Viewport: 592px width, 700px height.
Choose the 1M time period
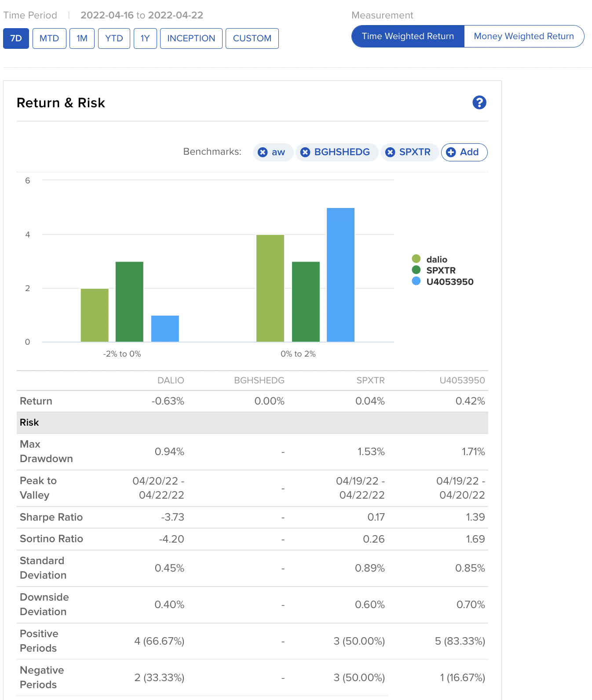(x=82, y=38)
